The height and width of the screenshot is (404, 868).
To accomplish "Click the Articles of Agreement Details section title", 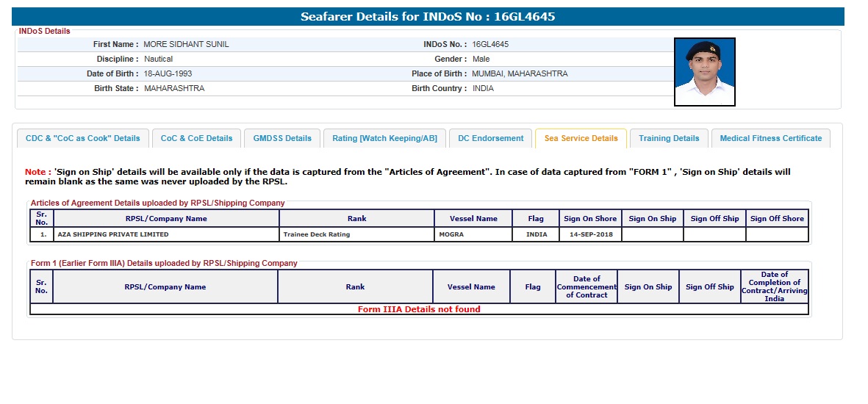I will (158, 203).
